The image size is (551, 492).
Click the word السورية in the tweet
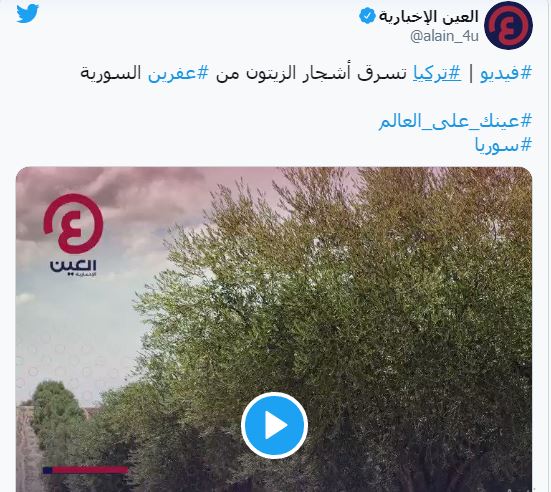click(110, 73)
